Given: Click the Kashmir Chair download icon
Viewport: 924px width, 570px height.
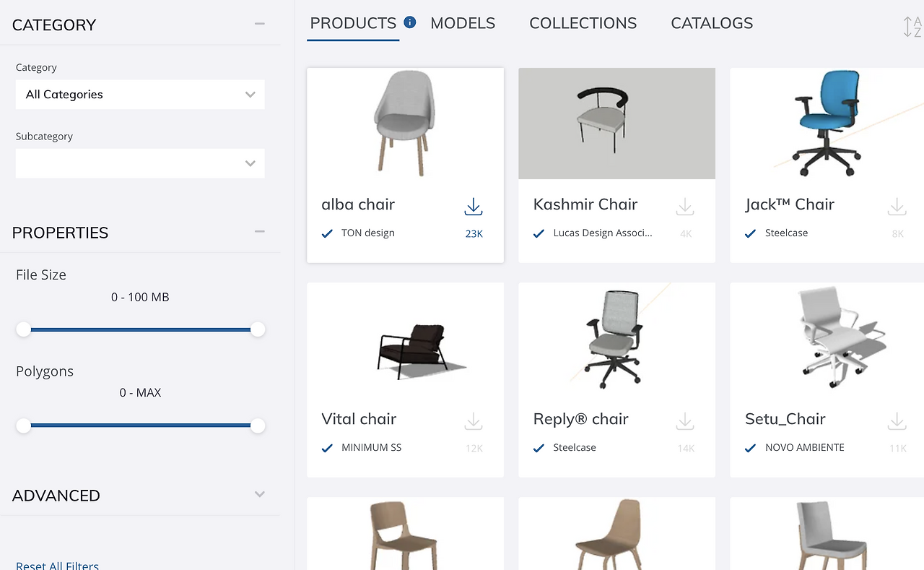Looking at the screenshot, I should pyautogui.click(x=684, y=207).
